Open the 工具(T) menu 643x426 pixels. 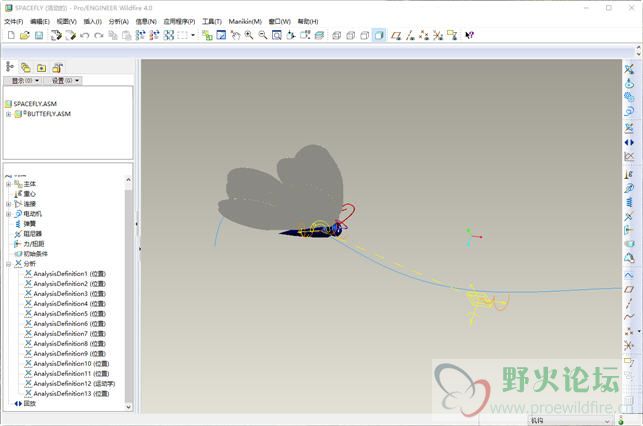pyautogui.click(x=212, y=21)
